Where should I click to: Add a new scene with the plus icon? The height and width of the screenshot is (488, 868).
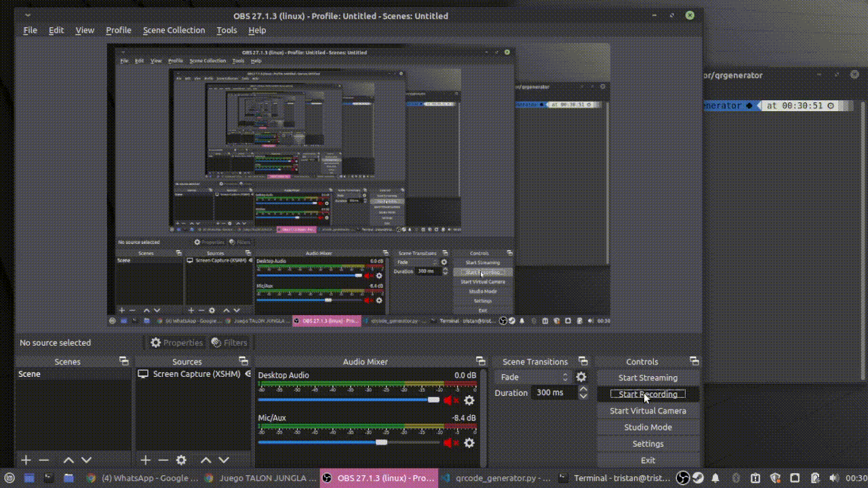[x=26, y=460]
